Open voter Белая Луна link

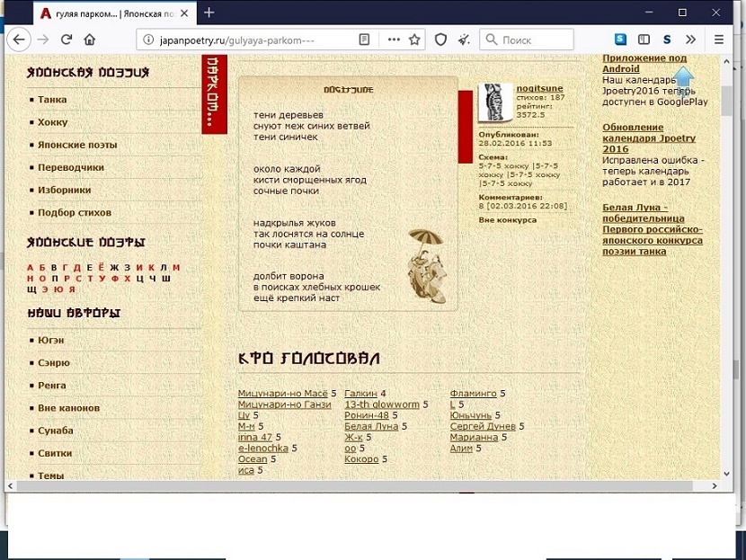click(x=371, y=426)
